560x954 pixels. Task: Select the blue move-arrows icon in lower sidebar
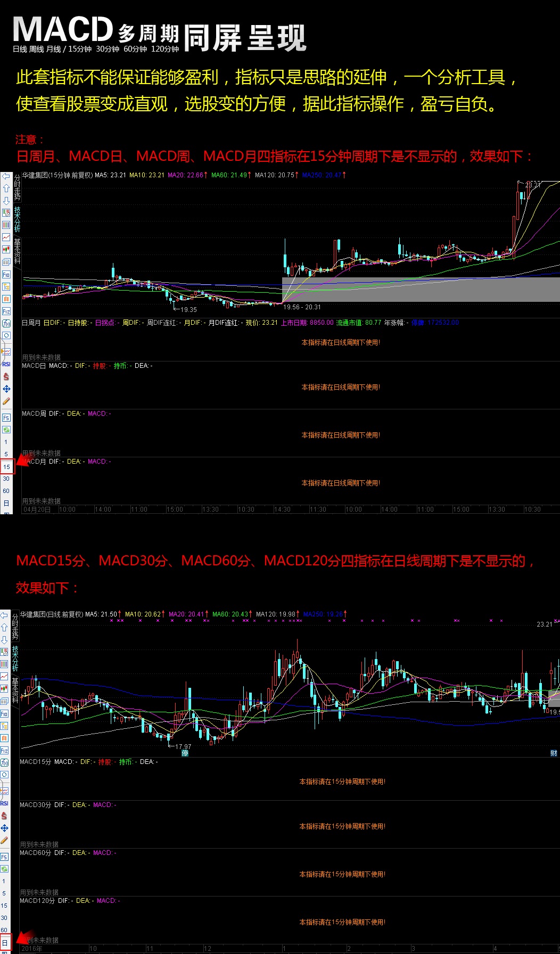4,828
